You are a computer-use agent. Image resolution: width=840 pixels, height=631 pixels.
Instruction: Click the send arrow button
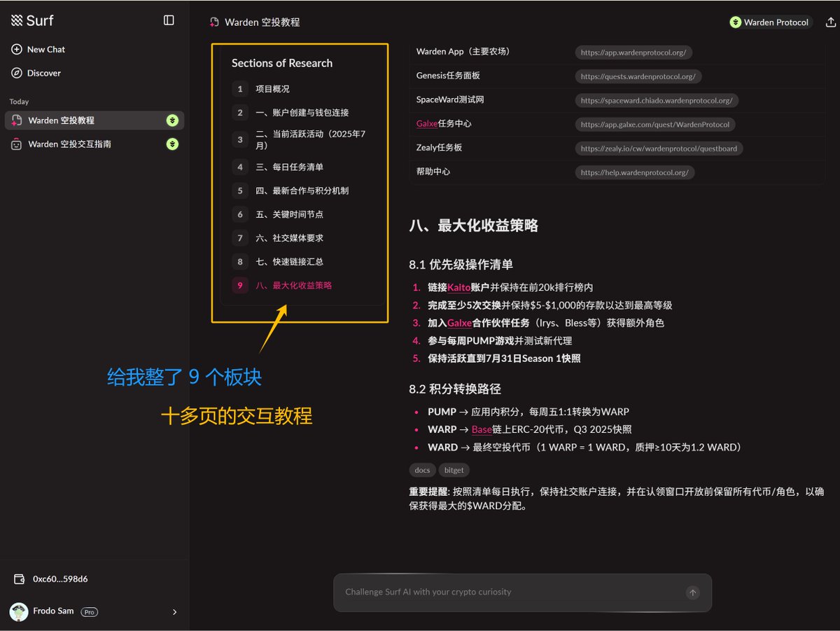(x=693, y=592)
